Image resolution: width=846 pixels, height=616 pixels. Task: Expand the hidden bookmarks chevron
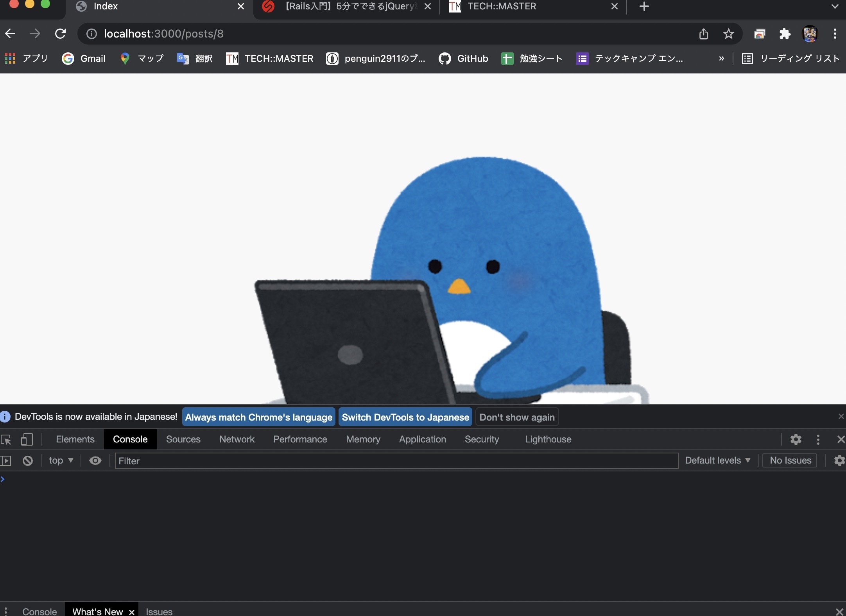pyautogui.click(x=721, y=59)
